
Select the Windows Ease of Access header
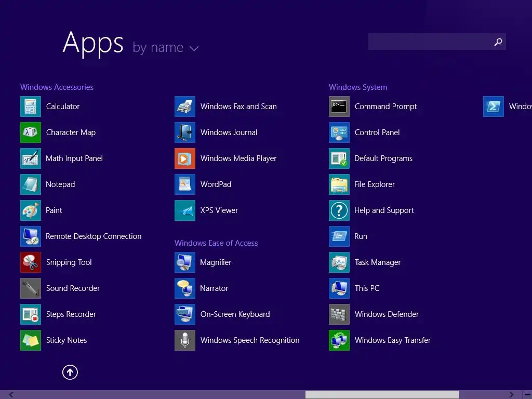click(216, 243)
